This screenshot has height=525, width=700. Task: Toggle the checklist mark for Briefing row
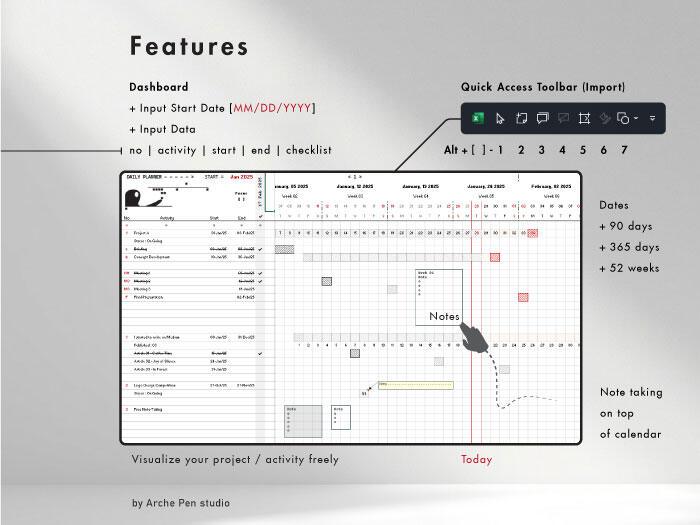tap(260, 249)
